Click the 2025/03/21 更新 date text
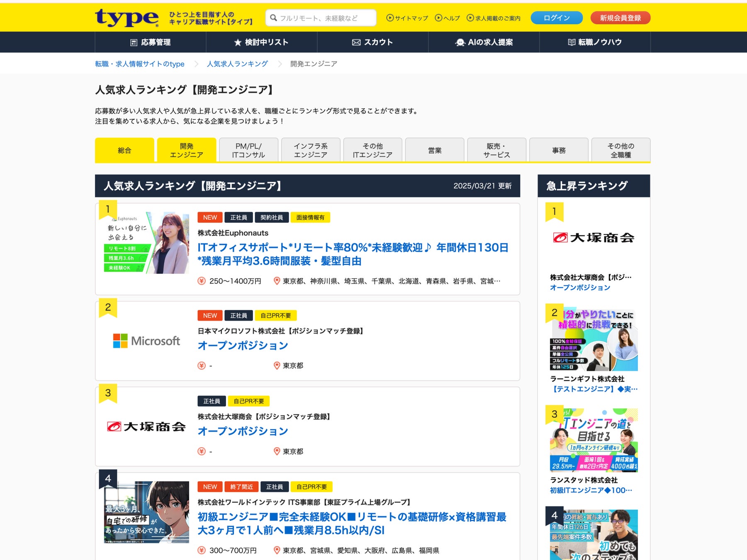Viewport: 747px width, 560px height. click(482, 186)
